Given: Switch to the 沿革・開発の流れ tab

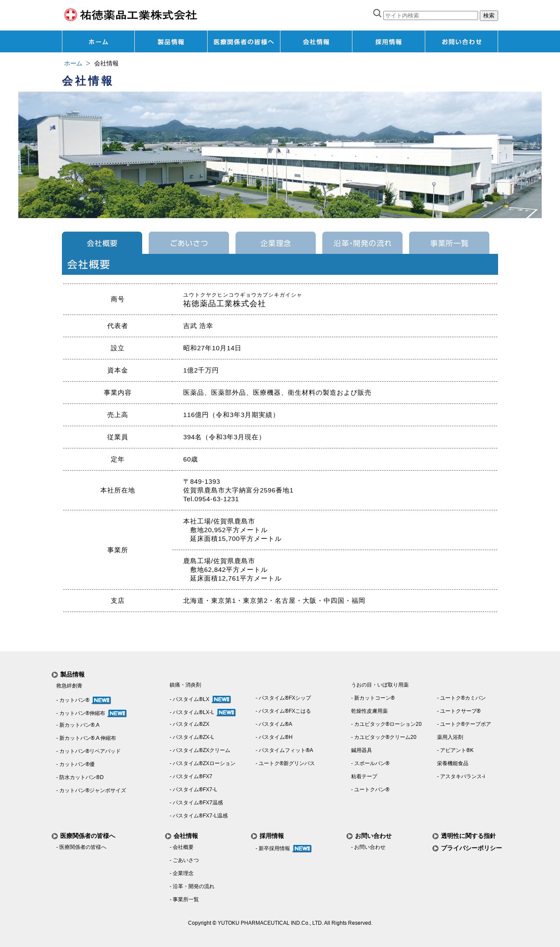Looking at the screenshot, I should [x=362, y=243].
